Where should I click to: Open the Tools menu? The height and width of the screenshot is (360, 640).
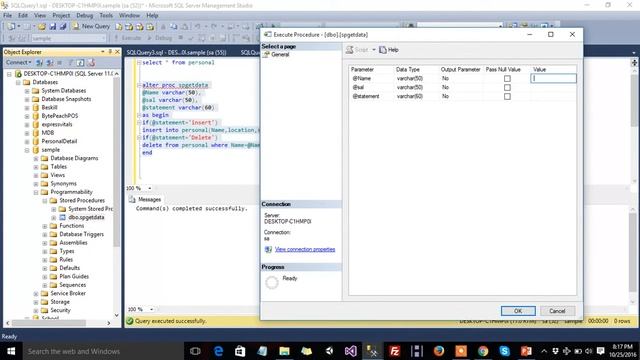pyautogui.click(x=106, y=15)
